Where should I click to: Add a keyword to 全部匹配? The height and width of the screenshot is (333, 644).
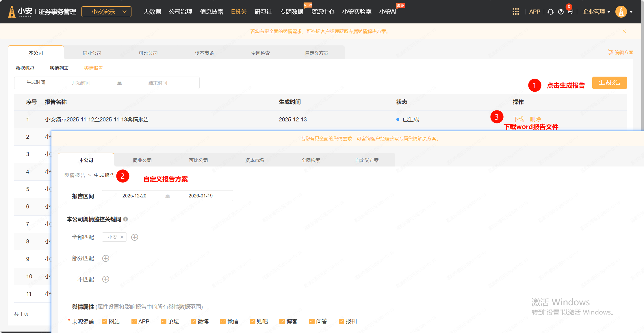135,237
